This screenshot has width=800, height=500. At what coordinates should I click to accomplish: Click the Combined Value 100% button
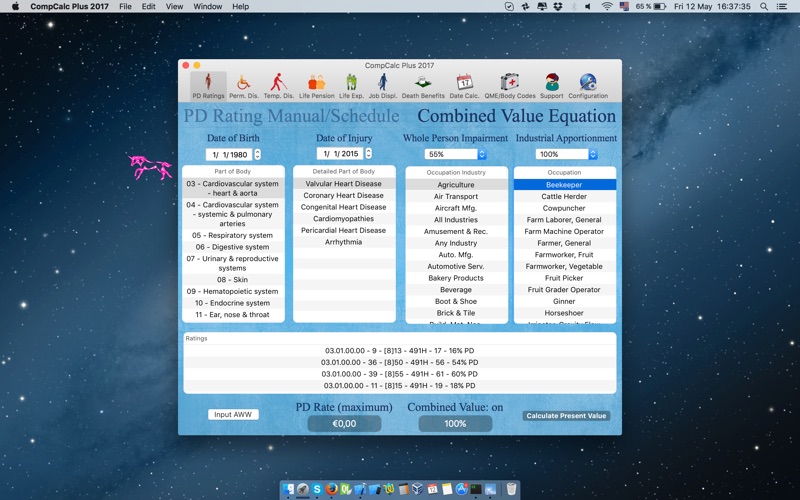click(455, 423)
